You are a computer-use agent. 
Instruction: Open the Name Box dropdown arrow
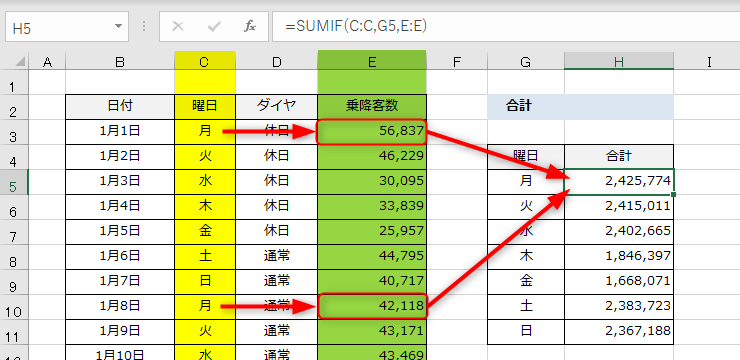click(x=118, y=26)
